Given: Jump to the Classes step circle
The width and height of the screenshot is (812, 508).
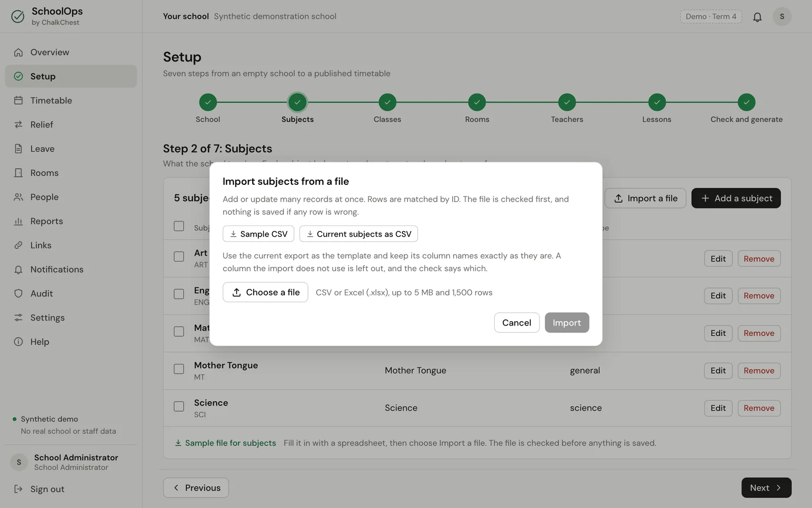Looking at the screenshot, I should (x=387, y=102).
